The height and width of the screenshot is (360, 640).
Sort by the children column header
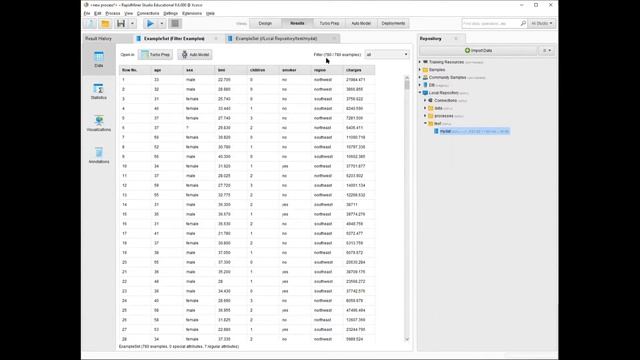263,70
